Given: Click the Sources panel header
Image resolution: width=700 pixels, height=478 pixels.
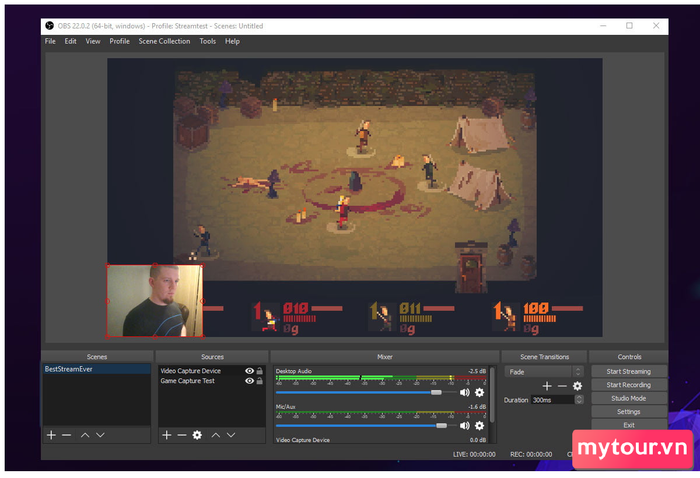Looking at the screenshot, I should 212,357.
